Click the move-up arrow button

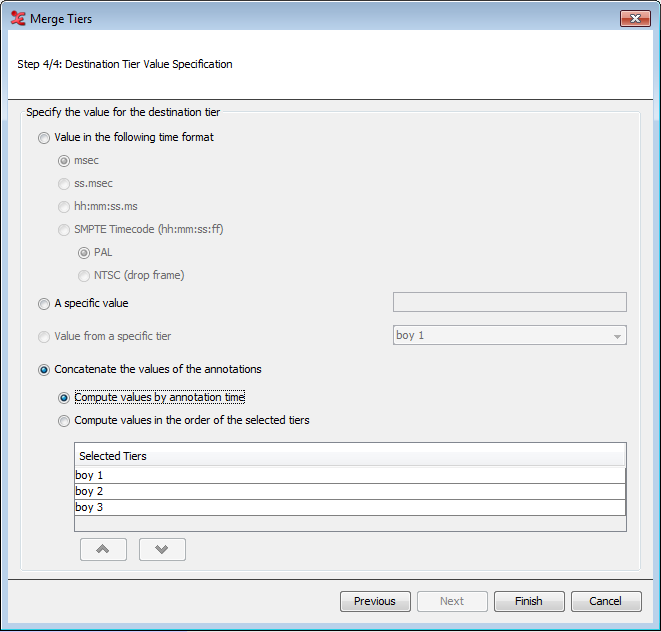tap(103, 549)
